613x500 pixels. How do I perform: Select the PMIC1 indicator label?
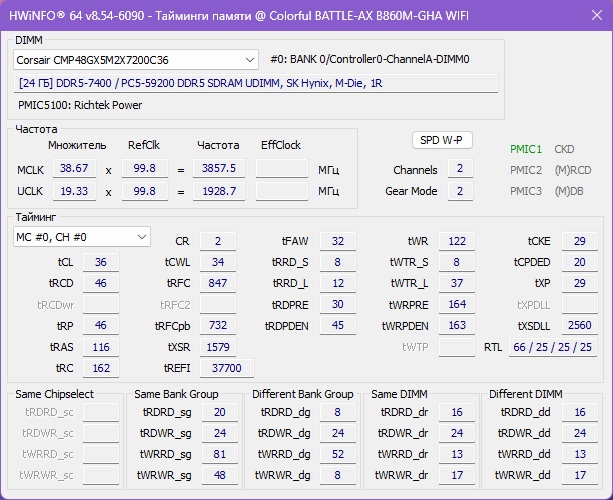click(526, 149)
